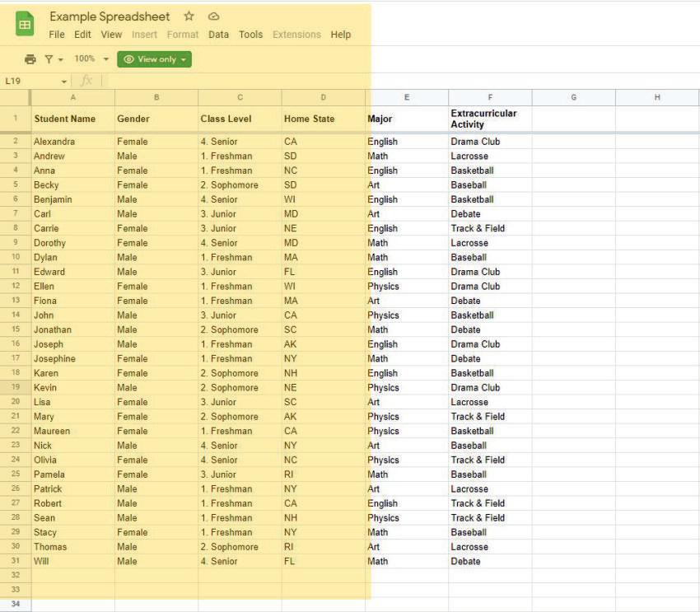Click the Extracurricular Activity header cell
The image size is (700, 612).
tap(490, 119)
